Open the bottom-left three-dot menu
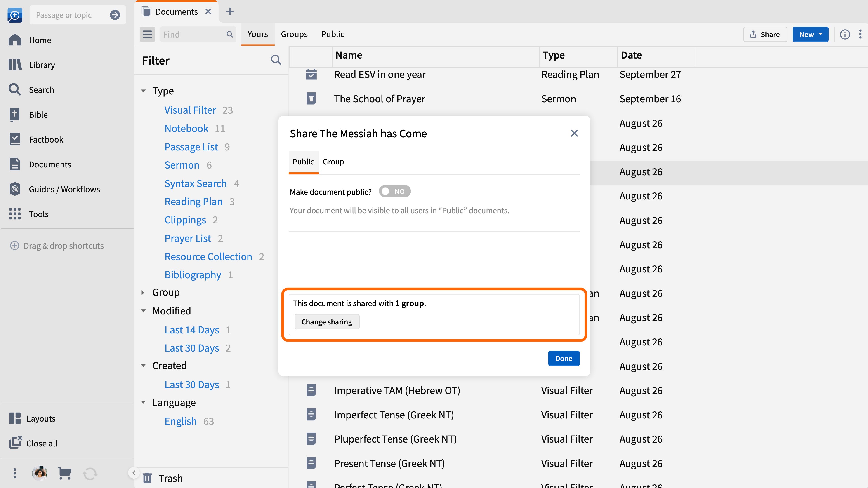 coord(14,473)
